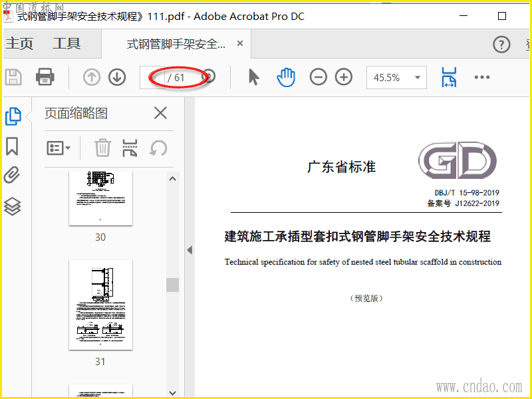
Task: Select the 式钢管脚手架安全... document tab
Action: [176, 44]
